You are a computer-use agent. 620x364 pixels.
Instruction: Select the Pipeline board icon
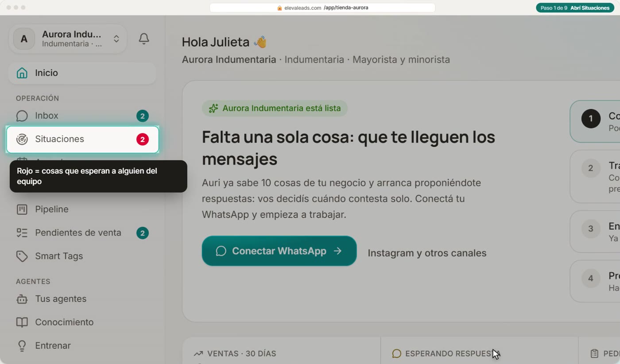point(22,209)
